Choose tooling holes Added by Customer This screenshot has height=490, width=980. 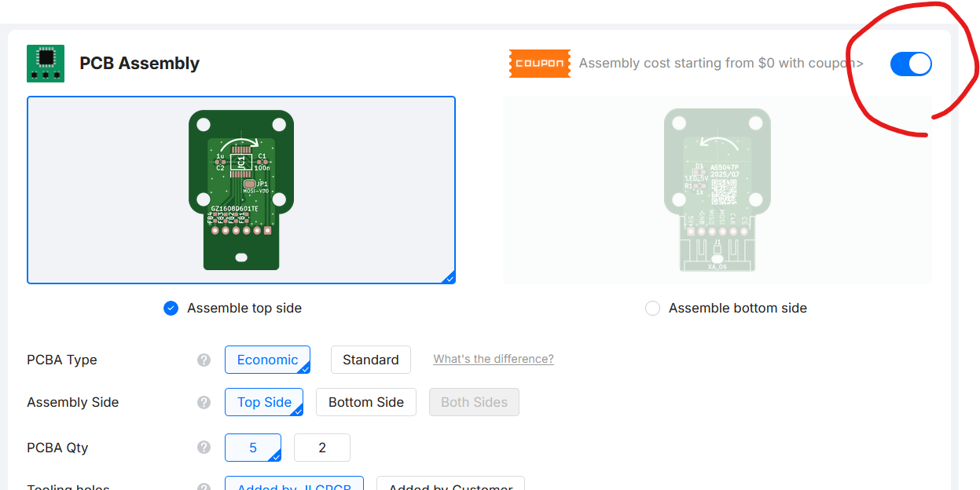tap(450, 485)
